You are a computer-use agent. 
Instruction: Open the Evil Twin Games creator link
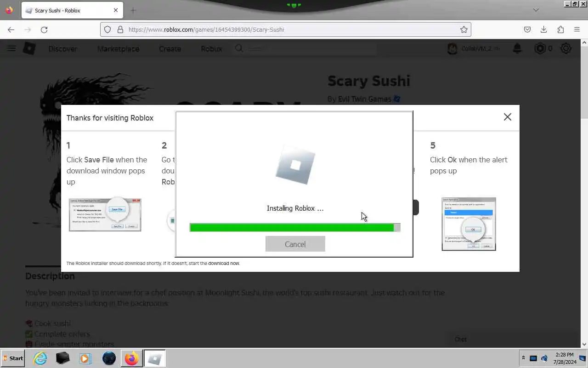pos(365,99)
